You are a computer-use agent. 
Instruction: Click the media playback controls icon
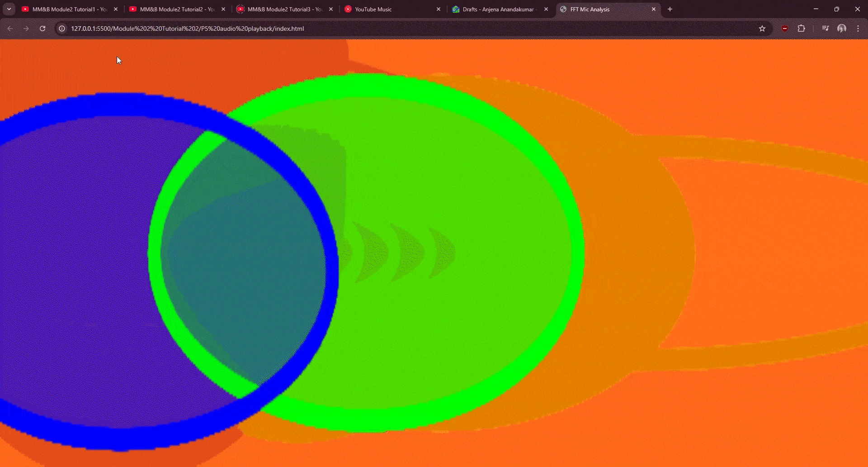tap(825, 28)
